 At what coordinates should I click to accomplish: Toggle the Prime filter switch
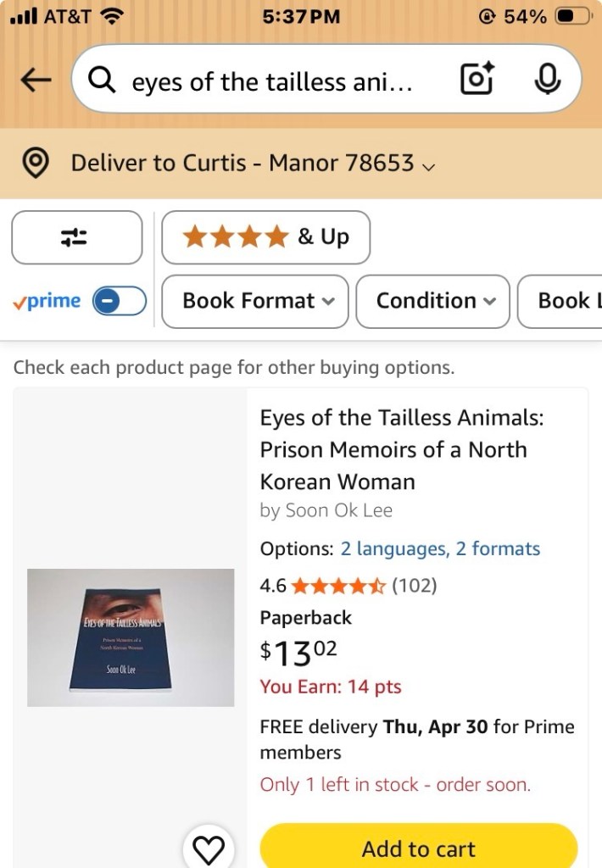click(119, 301)
